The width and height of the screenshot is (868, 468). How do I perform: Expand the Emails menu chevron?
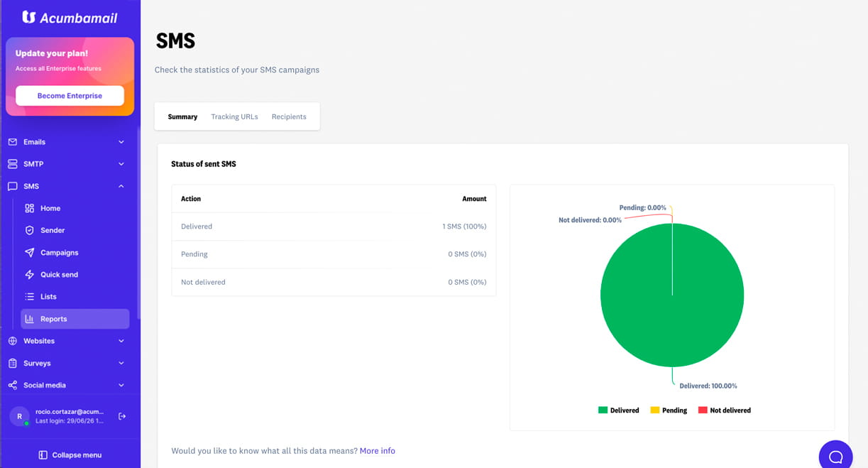[x=121, y=142]
